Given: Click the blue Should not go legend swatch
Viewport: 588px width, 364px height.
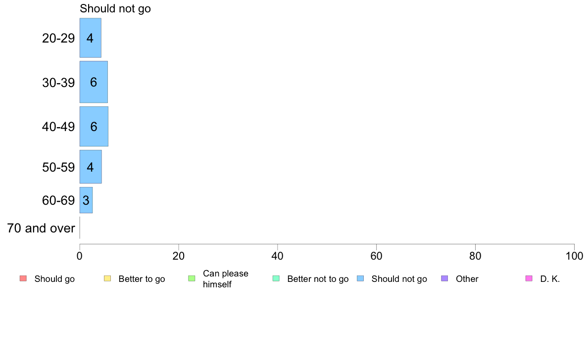Looking at the screenshot, I should coord(360,278).
